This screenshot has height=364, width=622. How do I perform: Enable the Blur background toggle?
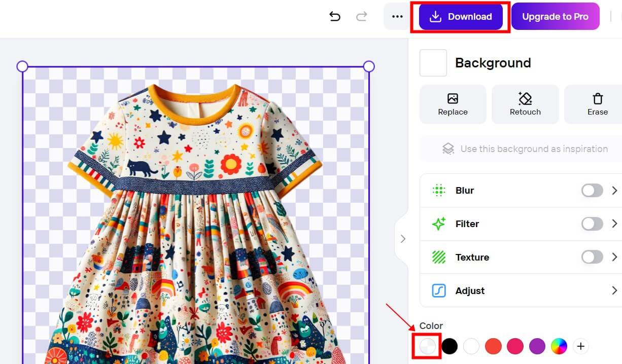(592, 190)
